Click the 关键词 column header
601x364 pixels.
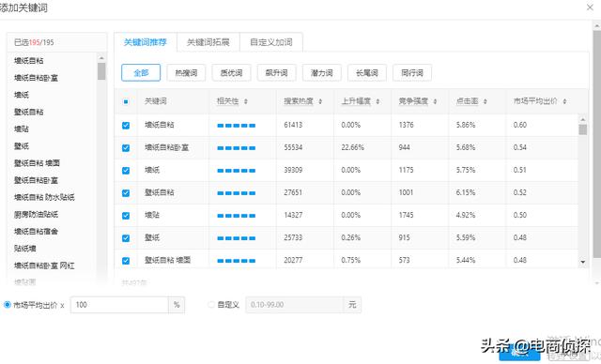(x=156, y=101)
